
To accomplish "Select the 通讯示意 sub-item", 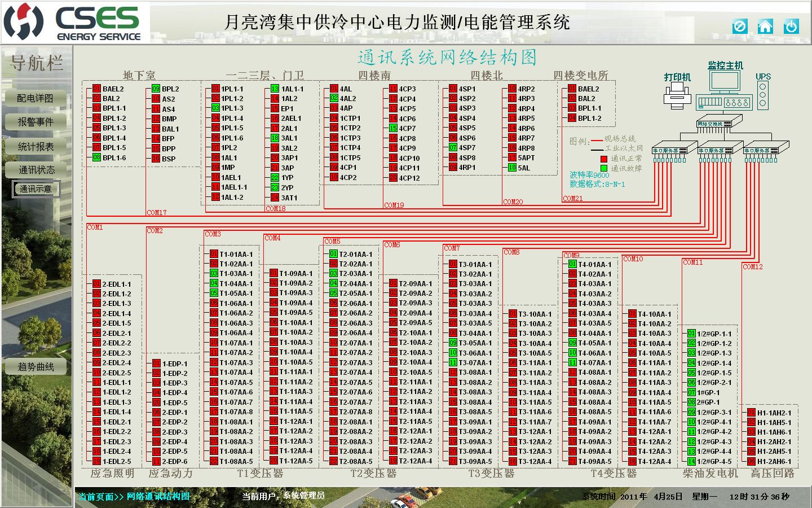I will [36, 189].
